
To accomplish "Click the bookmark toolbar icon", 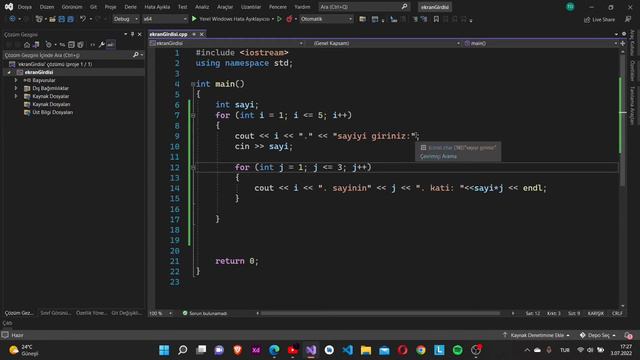I will [436, 19].
